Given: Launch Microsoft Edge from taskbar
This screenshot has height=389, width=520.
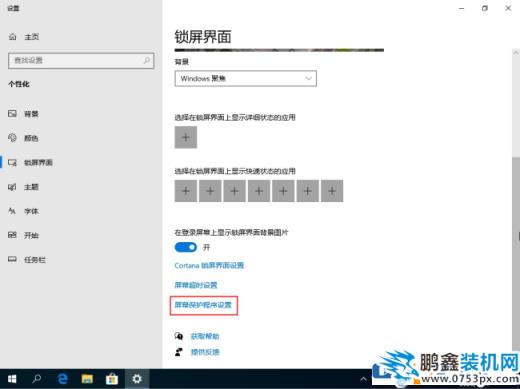Looking at the screenshot, I should pos(62,379).
